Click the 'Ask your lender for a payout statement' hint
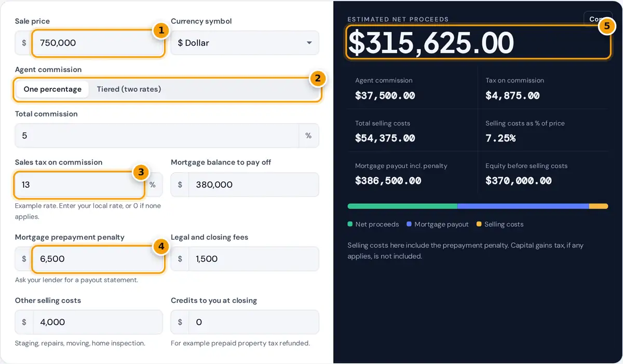The image size is (623, 364). click(x=76, y=280)
